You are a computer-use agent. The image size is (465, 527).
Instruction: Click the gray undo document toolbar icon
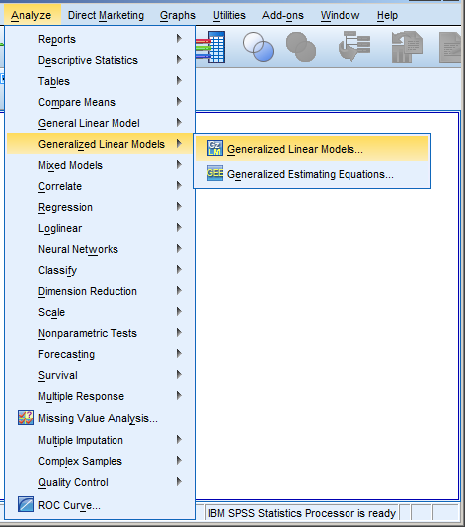point(407,47)
